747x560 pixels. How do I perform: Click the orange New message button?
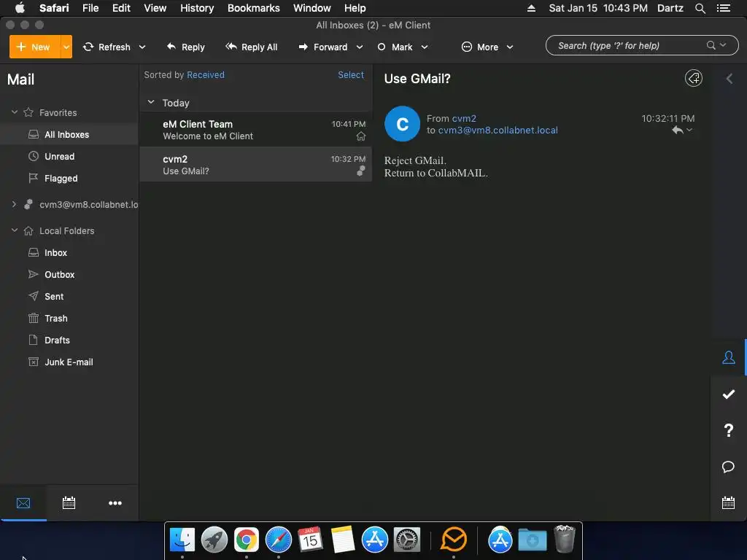click(35, 47)
